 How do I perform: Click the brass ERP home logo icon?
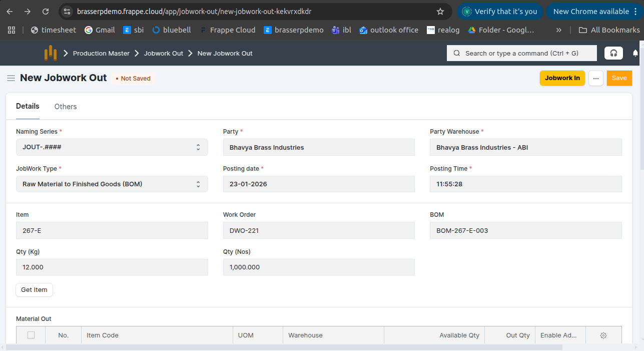[x=50, y=53]
